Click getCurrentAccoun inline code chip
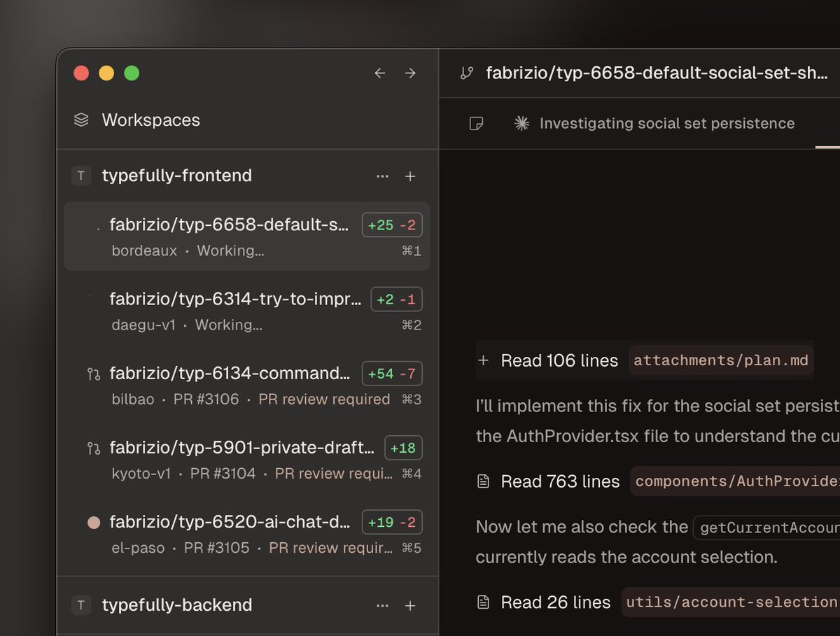Screen dimensions: 840x636 pos(766,527)
